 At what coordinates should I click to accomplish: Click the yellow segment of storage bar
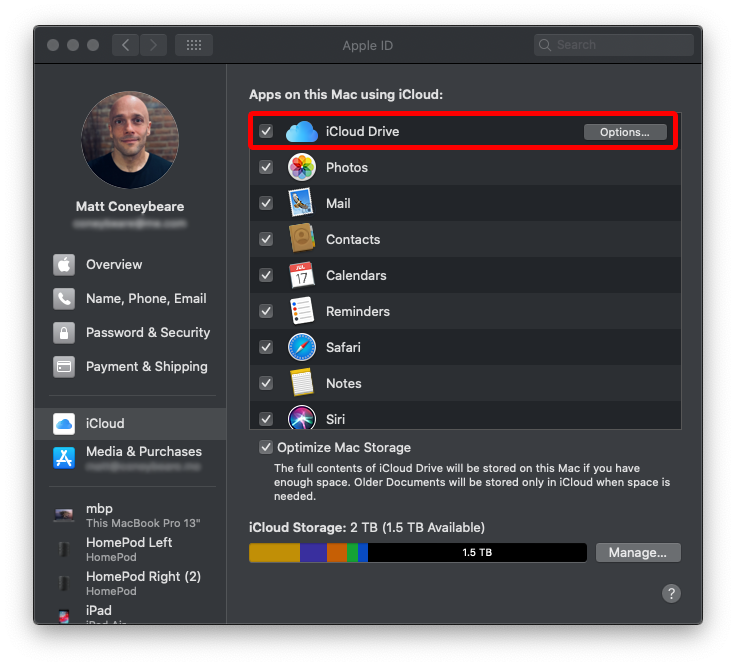(274, 553)
